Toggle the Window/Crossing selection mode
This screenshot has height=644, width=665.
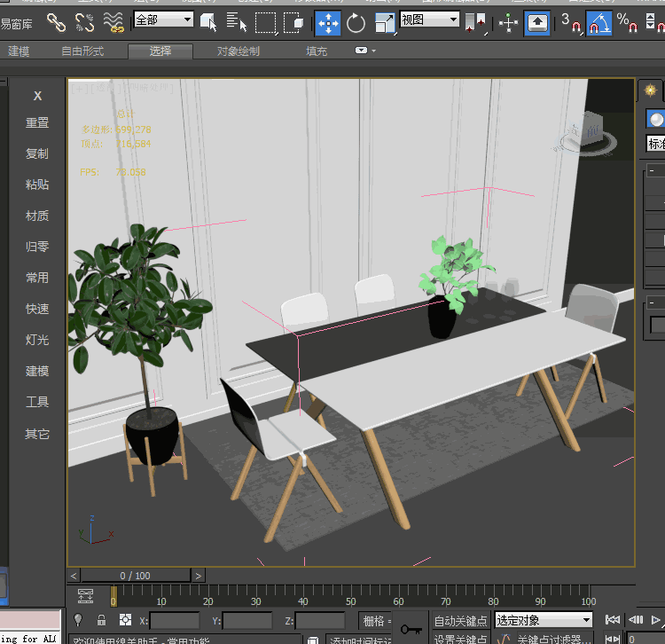tap(293, 23)
